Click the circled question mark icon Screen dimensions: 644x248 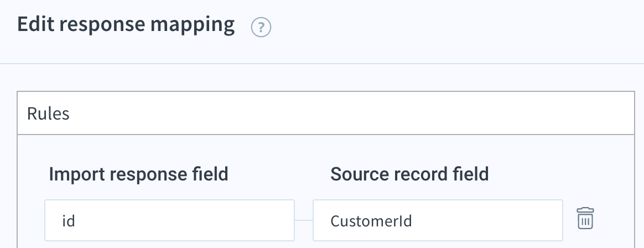pyautogui.click(x=261, y=28)
